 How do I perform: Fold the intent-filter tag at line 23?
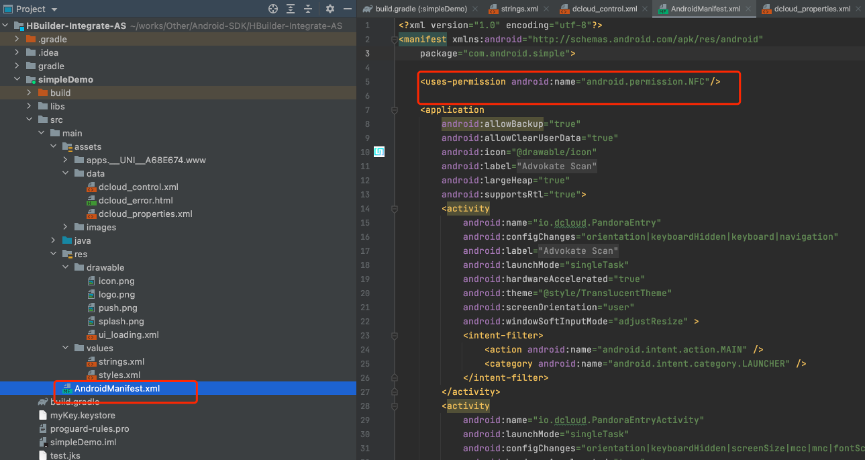[394, 335]
